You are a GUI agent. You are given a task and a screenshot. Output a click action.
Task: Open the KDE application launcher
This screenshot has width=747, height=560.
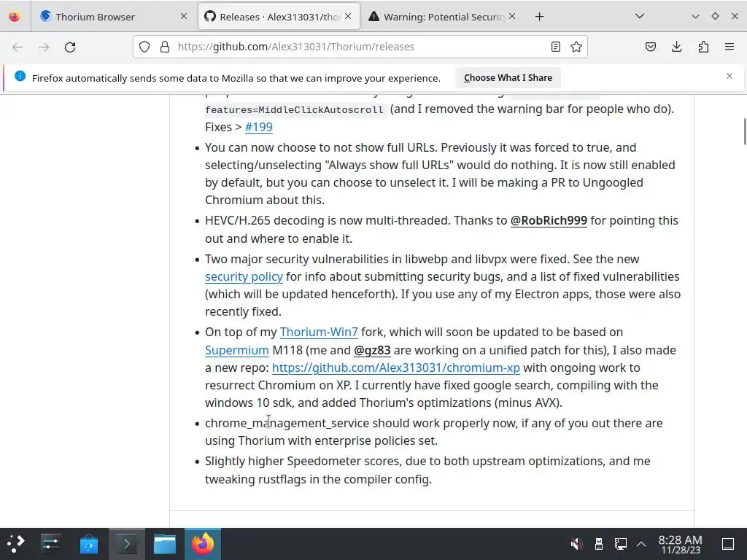coord(16,544)
